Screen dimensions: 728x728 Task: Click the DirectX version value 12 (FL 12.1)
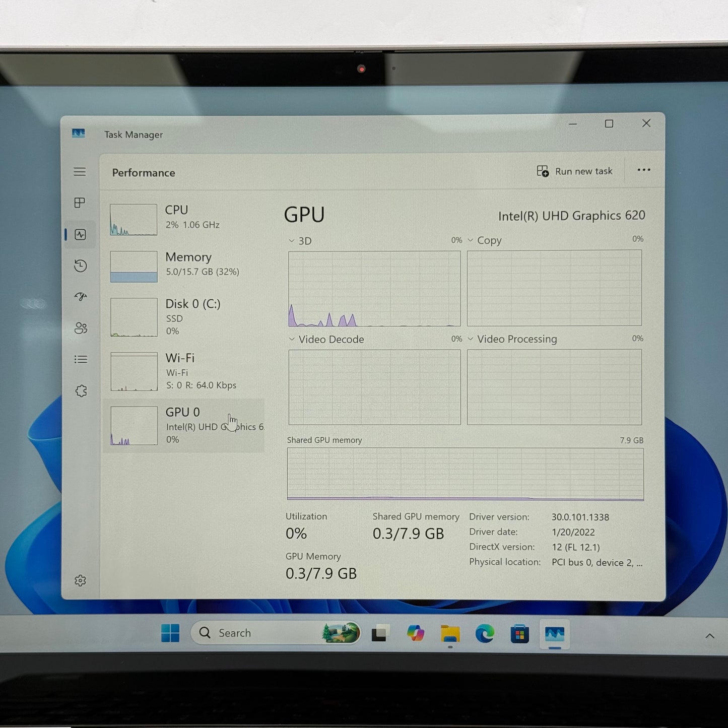(x=575, y=547)
